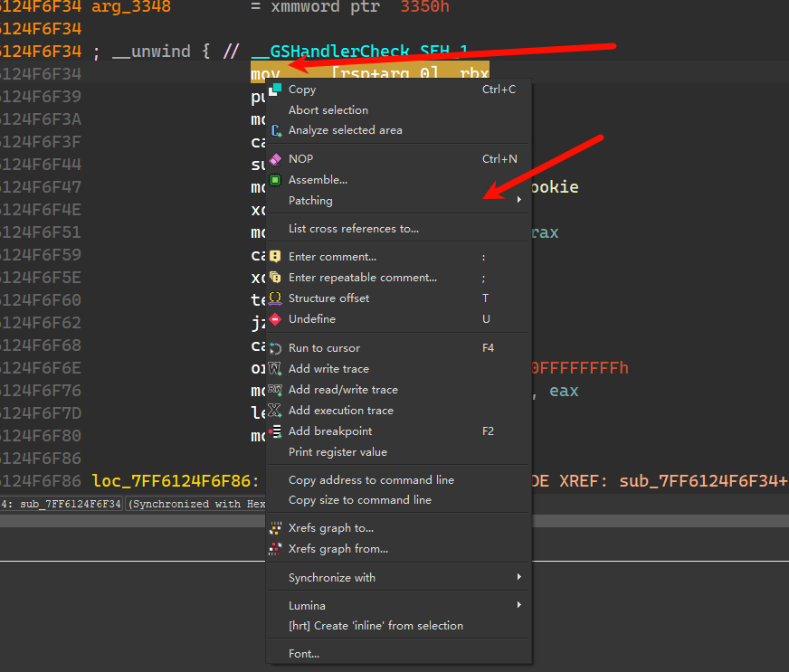Select List cross references to...

[398, 229]
